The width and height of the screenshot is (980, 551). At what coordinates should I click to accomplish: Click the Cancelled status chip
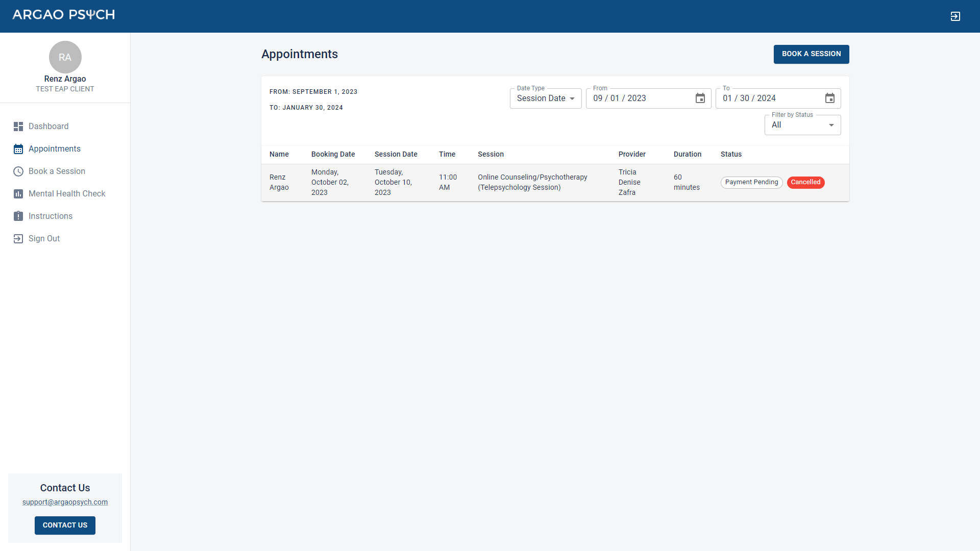(x=805, y=182)
